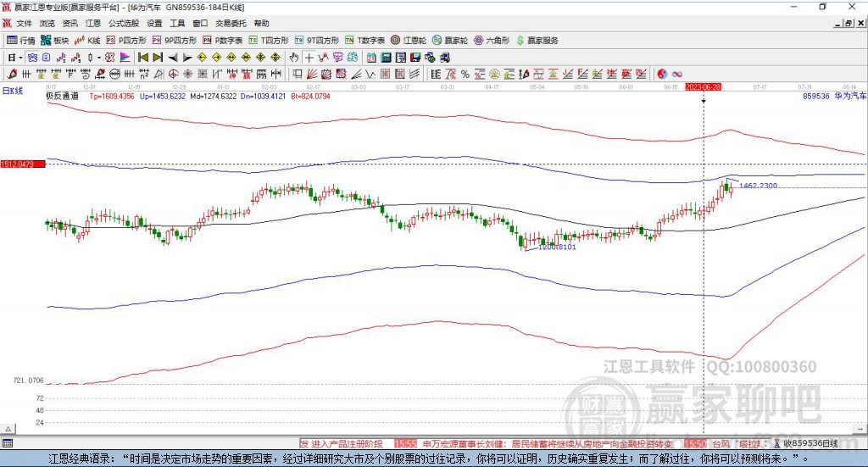Open the 江恩轮 wheel tool
The image size is (868, 467).
coord(409,40)
